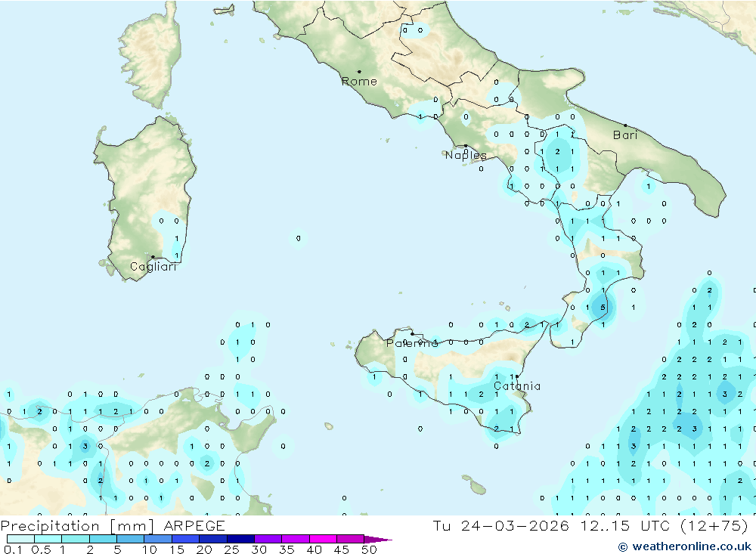Screen dimensions: 756x554
Task: Click the legend label 50
Action: (x=370, y=549)
